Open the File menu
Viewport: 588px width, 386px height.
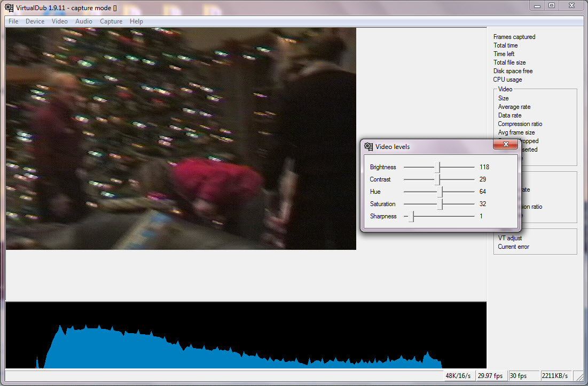13,21
